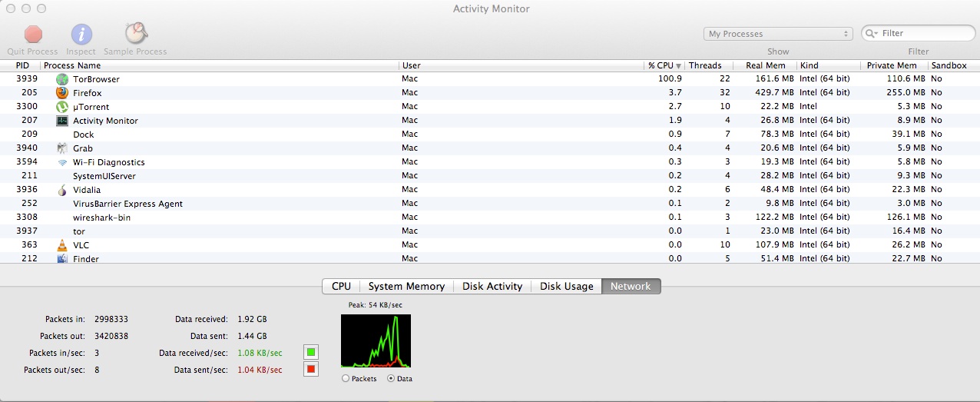Click the Packets out value 3420838
The width and height of the screenshot is (980, 402).
[111, 336]
